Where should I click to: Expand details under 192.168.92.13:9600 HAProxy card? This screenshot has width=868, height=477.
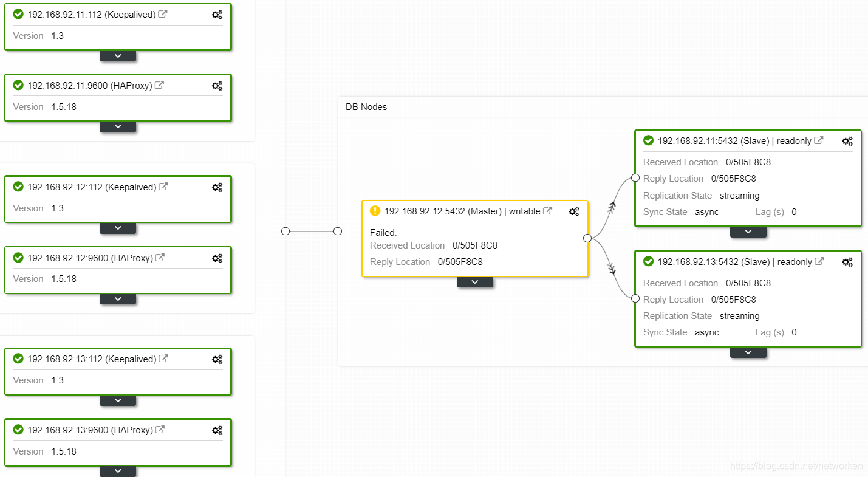[x=118, y=472]
